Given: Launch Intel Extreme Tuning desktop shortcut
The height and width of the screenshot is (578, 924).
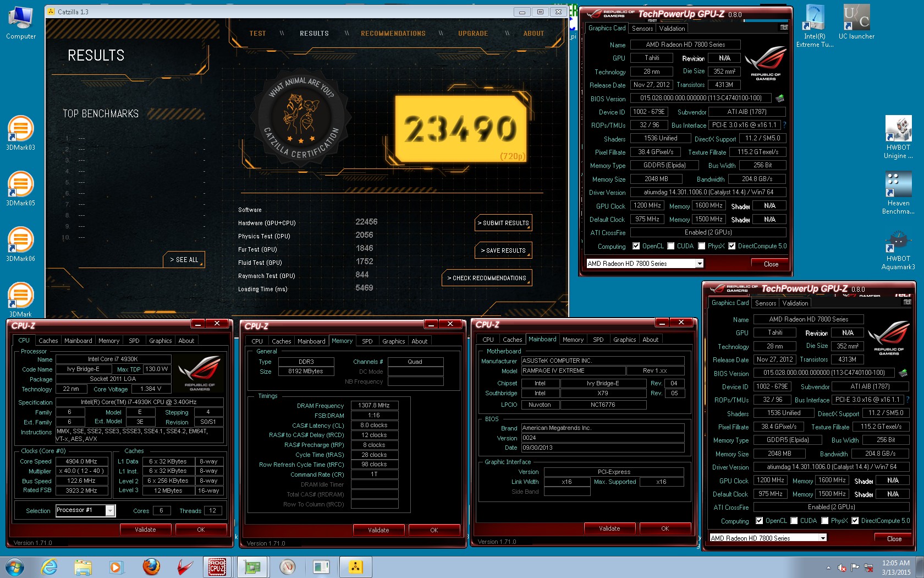Looking at the screenshot, I should point(815,26).
